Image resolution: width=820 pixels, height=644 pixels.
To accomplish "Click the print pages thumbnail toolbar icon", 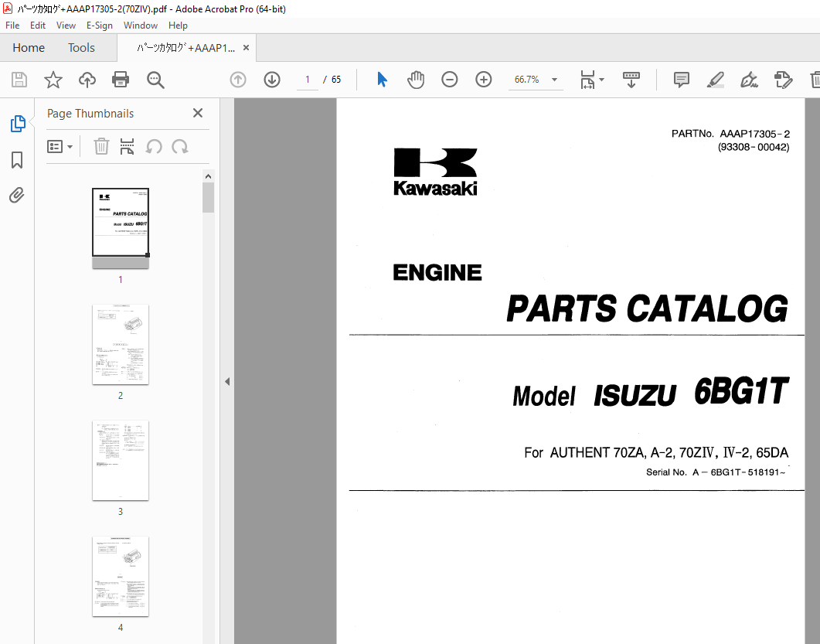I will click(127, 147).
